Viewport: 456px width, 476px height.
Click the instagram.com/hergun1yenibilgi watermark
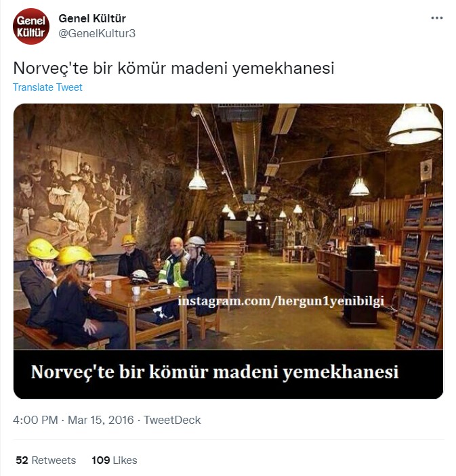tap(281, 301)
